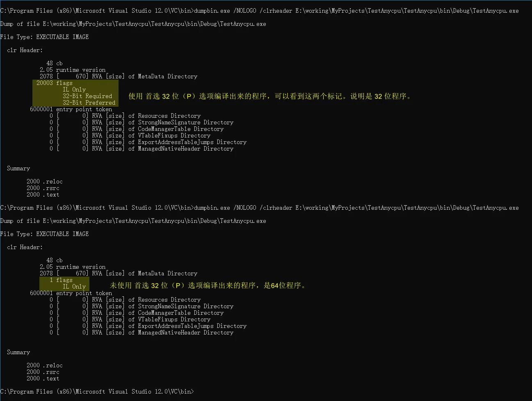Viewport: 532px width, 401px height.
Task: Click 'StrongNameSignature Directory' line in the 1 flags dump
Action: click(141, 306)
